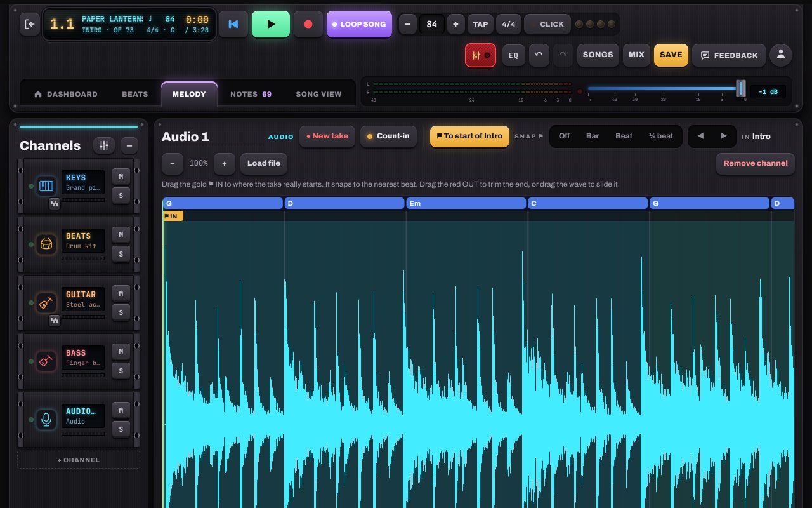812x508 pixels.
Task: Open the user profile icon
Action: click(x=781, y=55)
